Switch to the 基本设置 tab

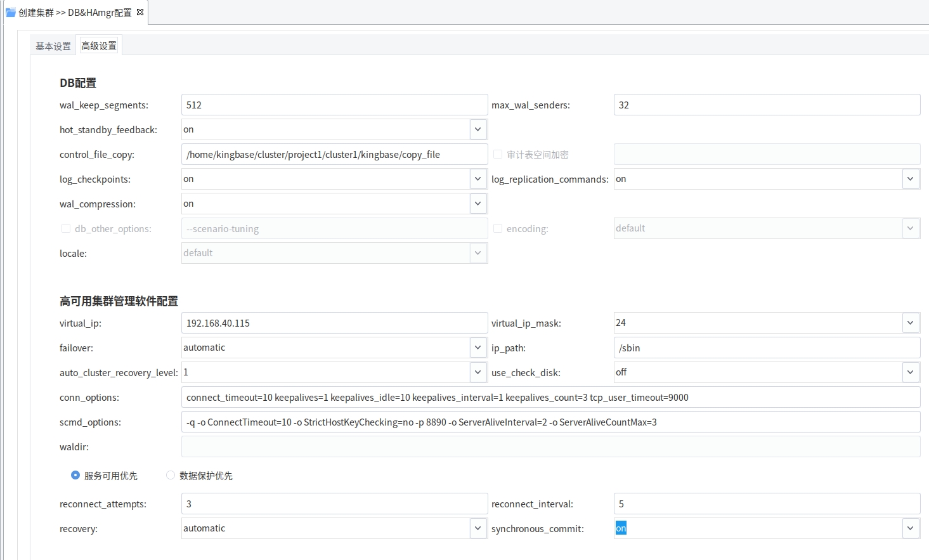click(53, 46)
